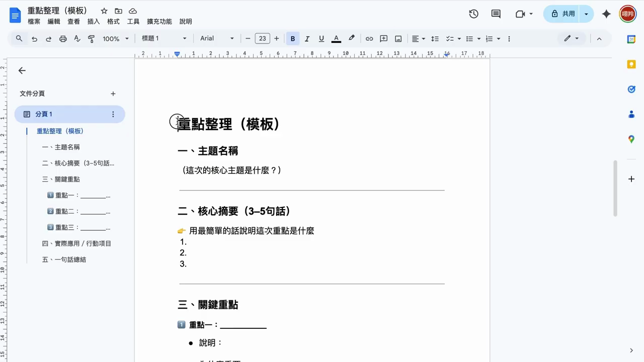Viewport: 644px width, 362px height.
Task: Expand numbered list options arrow
Action: (498, 39)
